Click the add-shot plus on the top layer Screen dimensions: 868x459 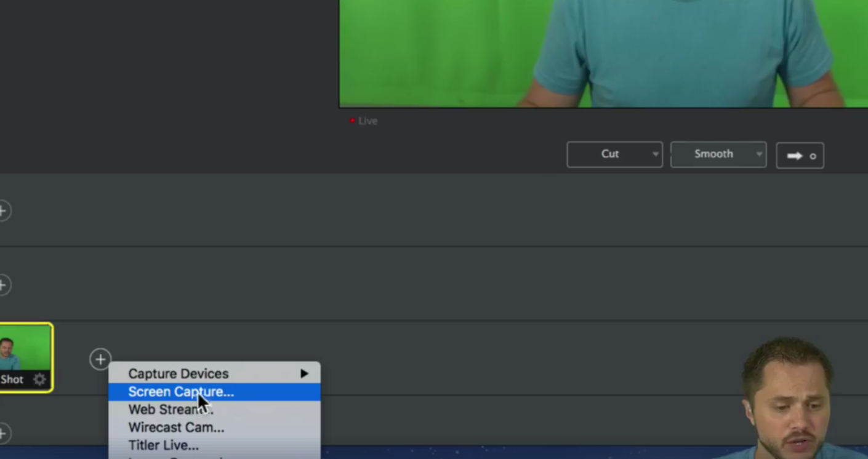[4, 211]
